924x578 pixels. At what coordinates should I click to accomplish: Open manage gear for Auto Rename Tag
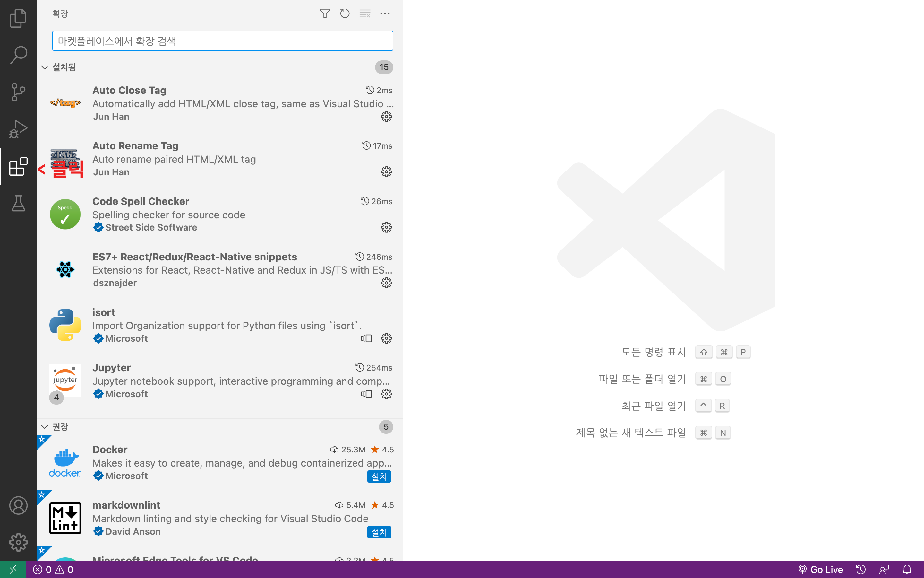(x=386, y=172)
